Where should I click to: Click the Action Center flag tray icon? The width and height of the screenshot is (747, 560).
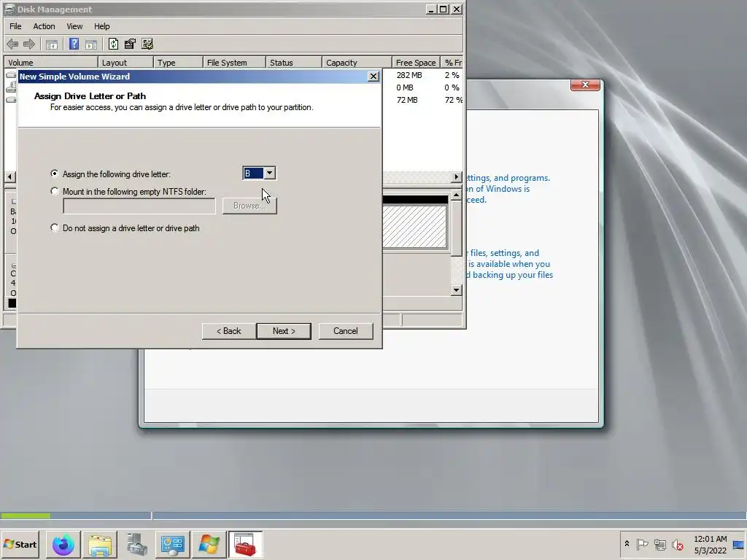tap(642, 544)
